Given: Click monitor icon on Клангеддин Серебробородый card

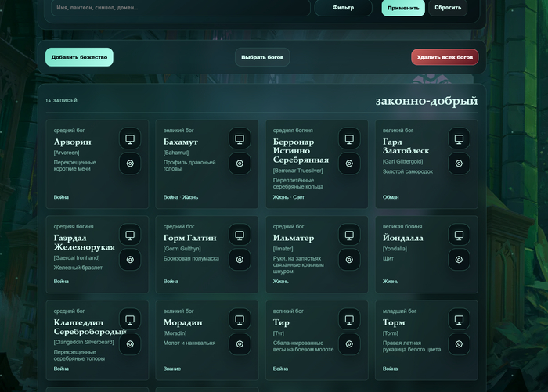Looking at the screenshot, I should 130,319.
